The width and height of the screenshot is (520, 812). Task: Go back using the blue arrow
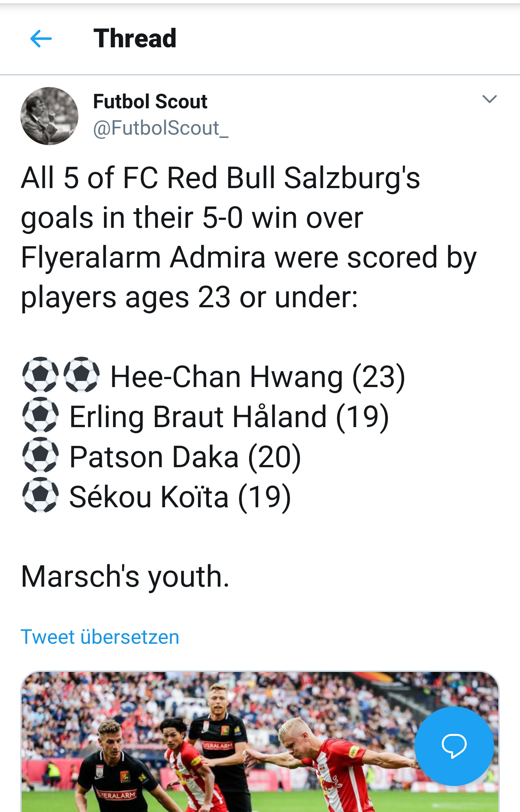tap(41, 39)
